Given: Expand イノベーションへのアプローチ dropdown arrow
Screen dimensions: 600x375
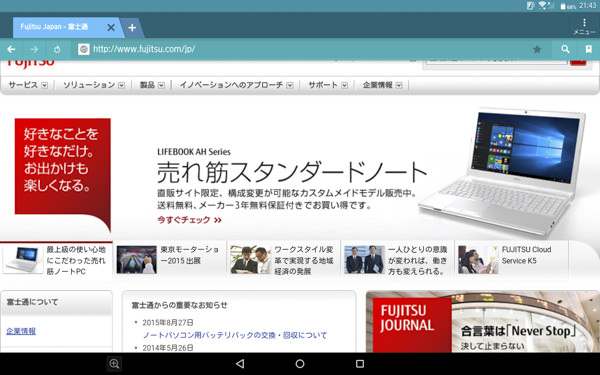Looking at the screenshot, I should pyautogui.click(x=290, y=85).
